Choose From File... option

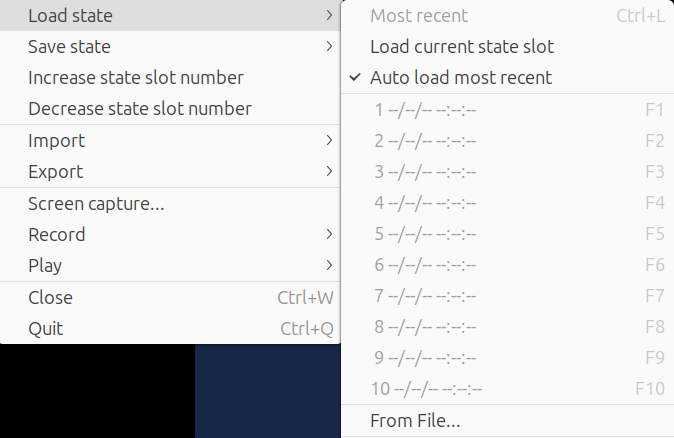pyautogui.click(x=507, y=420)
